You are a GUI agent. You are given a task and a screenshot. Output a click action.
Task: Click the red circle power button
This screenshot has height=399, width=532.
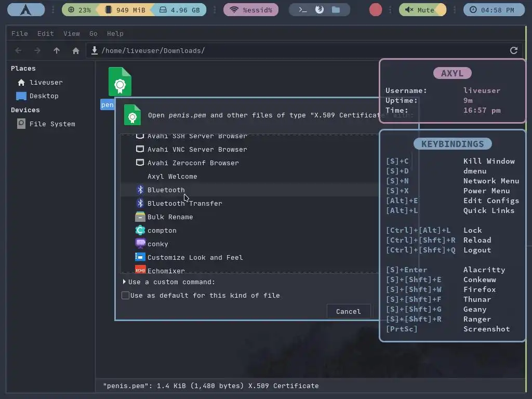pyautogui.click(x=375, y=10)
